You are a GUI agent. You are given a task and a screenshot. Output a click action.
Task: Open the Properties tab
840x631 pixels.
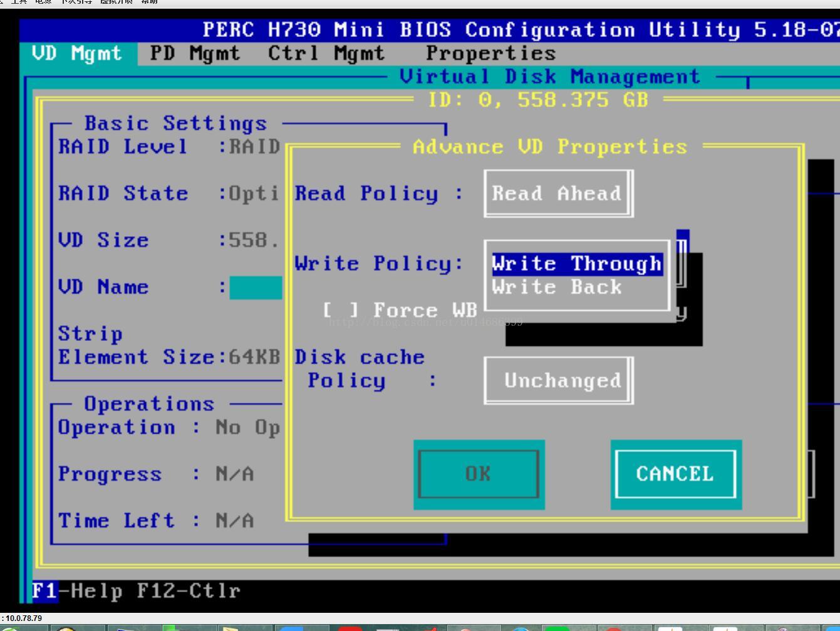click(x=490, y=54)
